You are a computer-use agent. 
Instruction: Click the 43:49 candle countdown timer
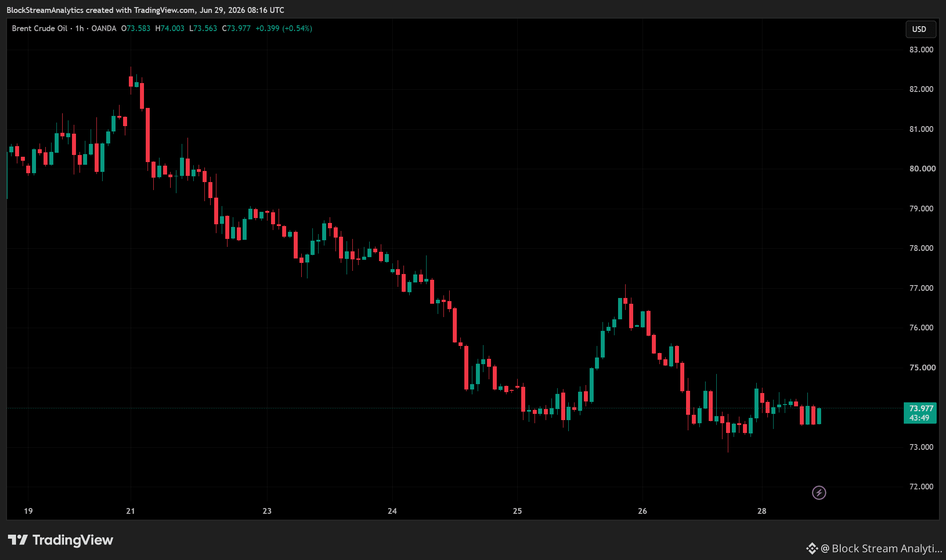pos(919,418)
